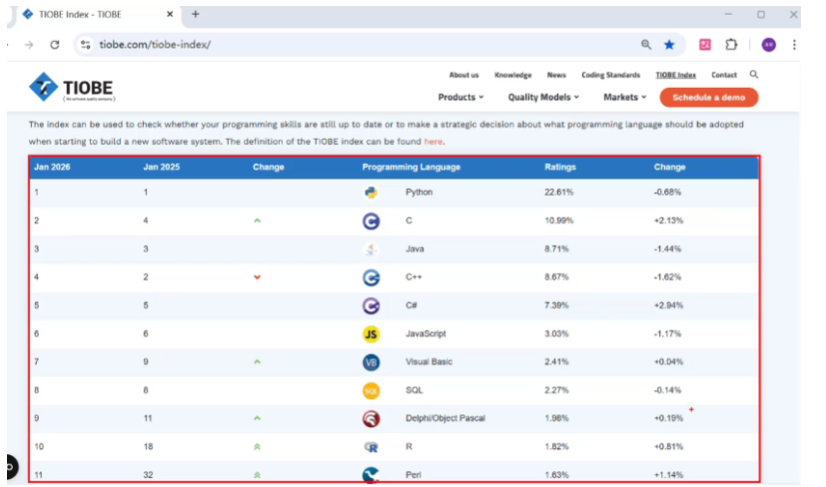The image size is (826, 487).
Task: Open the TIOBE Index menu item
Action: click(x=676, y=75)
